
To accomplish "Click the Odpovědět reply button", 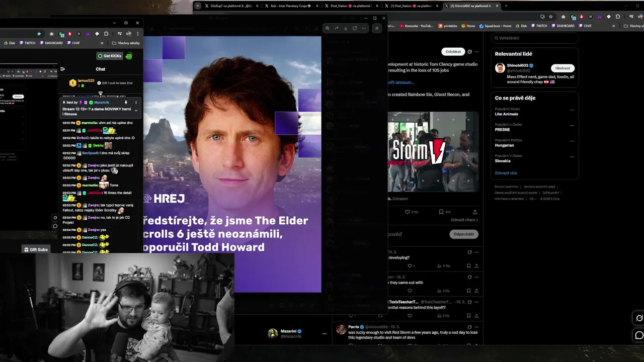I will [464, 234].
